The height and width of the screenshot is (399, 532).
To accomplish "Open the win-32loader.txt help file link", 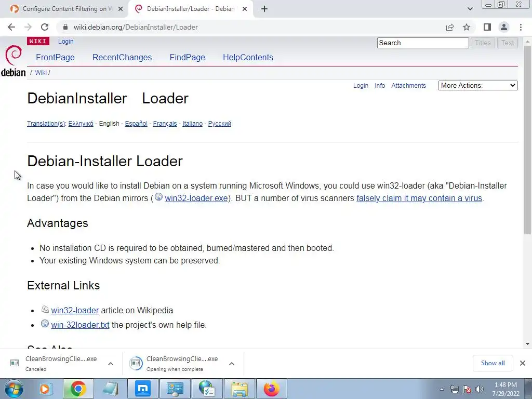I will [80, 325].
